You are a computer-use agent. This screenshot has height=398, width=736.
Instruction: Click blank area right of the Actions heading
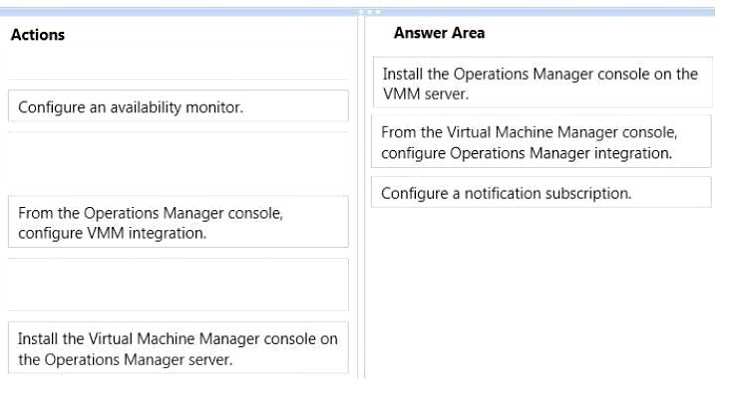(x=209, y=35)
